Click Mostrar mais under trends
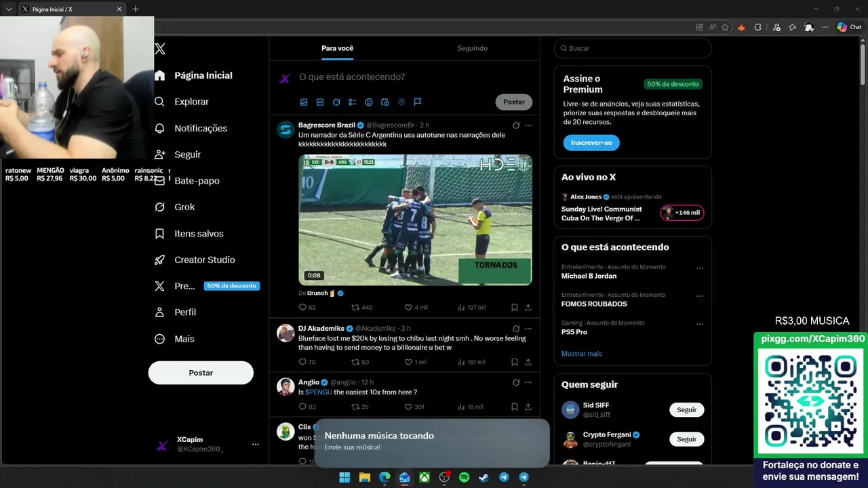This screenshot has width=868, height=488. click(582, 354)
